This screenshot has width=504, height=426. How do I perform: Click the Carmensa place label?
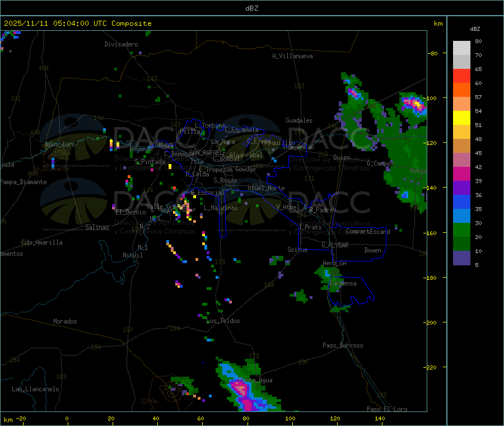[343, 283]
